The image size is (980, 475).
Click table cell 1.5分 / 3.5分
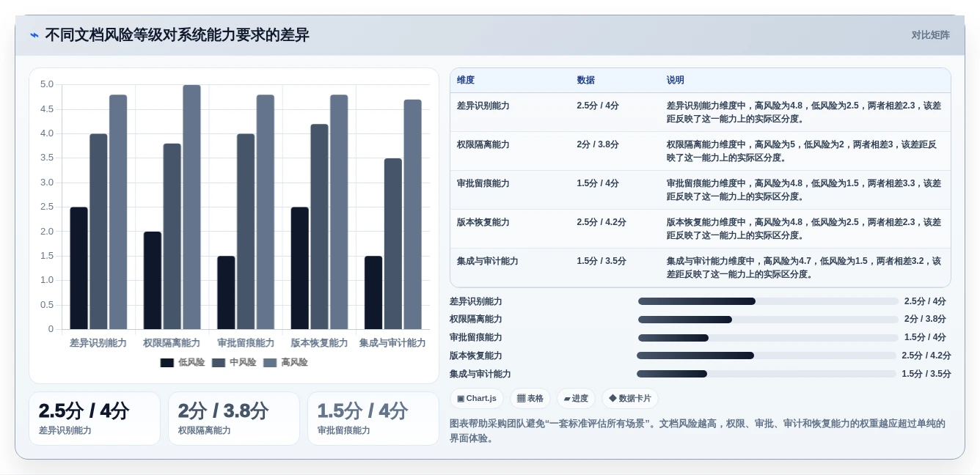click(601, 261)
